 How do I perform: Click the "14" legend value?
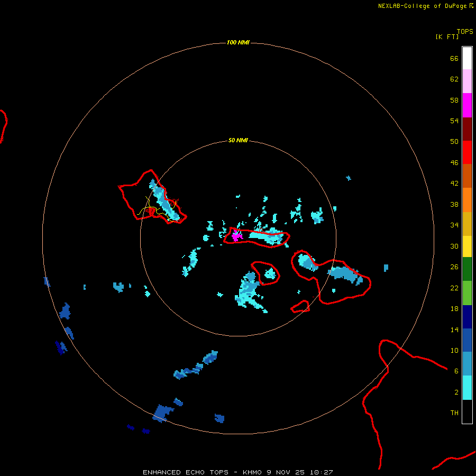point(454,329)
